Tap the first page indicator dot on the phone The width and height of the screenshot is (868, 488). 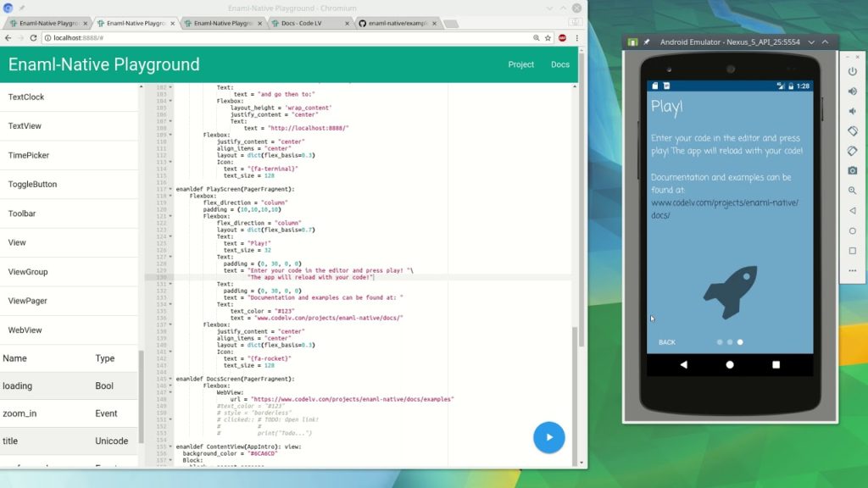720,342
